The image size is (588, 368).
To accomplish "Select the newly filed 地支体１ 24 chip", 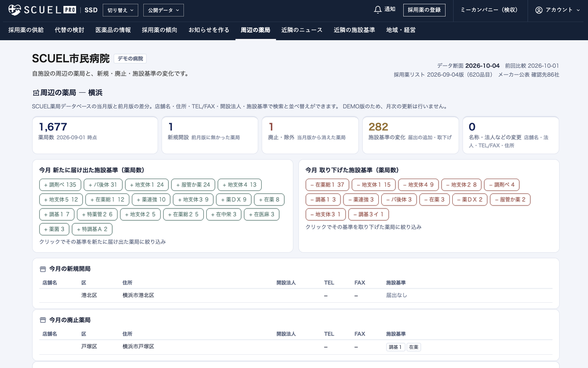I will (x=147, y=185).
